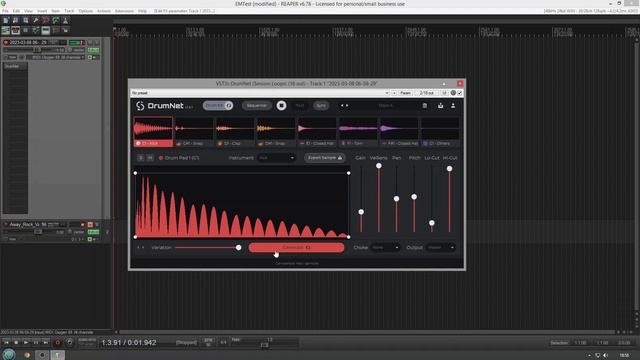Screen dimensions: 640x360
Task: Click the transport Play button
Action: tap(26, 342)
